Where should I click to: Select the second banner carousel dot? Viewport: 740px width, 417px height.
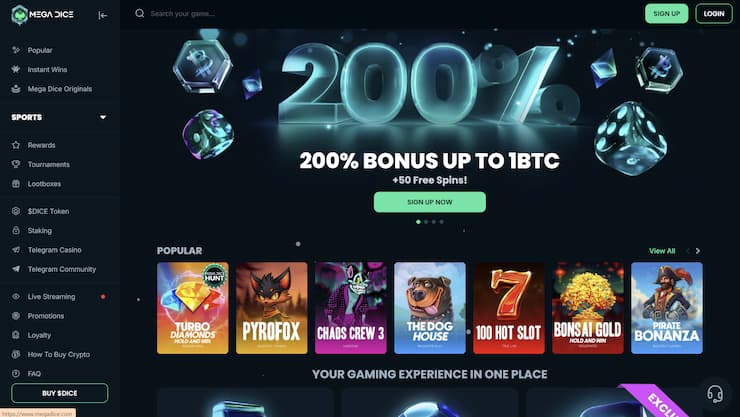pos(426,222)
